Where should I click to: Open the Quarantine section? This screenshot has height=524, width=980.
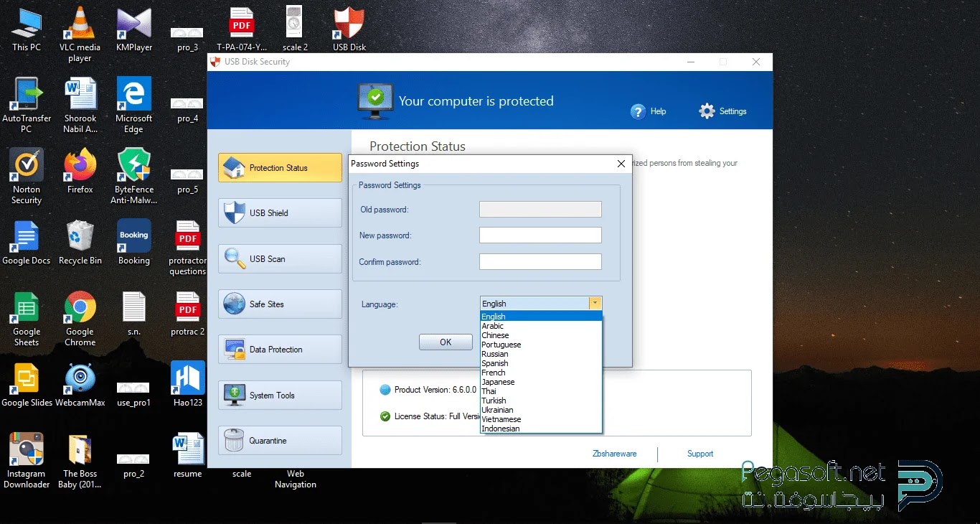[280, 441]
